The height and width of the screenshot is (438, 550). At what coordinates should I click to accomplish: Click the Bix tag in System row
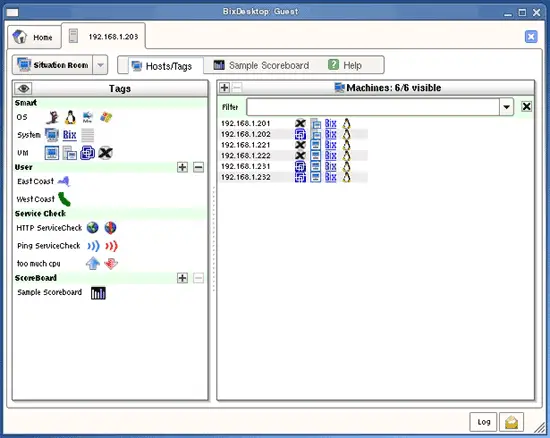[69, 135]
